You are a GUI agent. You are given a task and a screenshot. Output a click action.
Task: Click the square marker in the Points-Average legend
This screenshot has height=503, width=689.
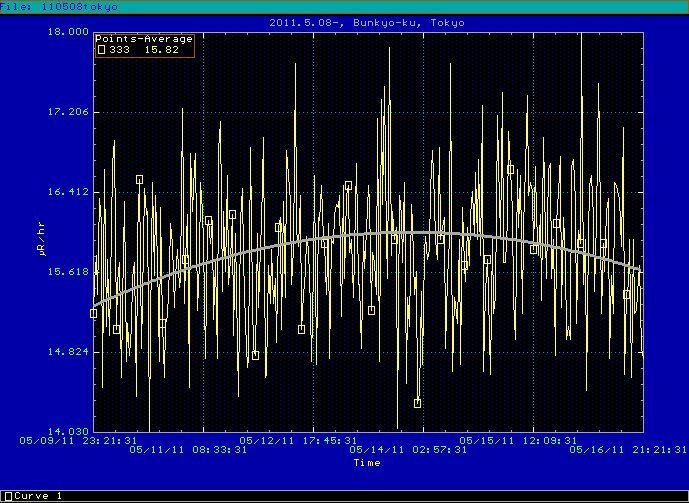[x=101, y=48]
